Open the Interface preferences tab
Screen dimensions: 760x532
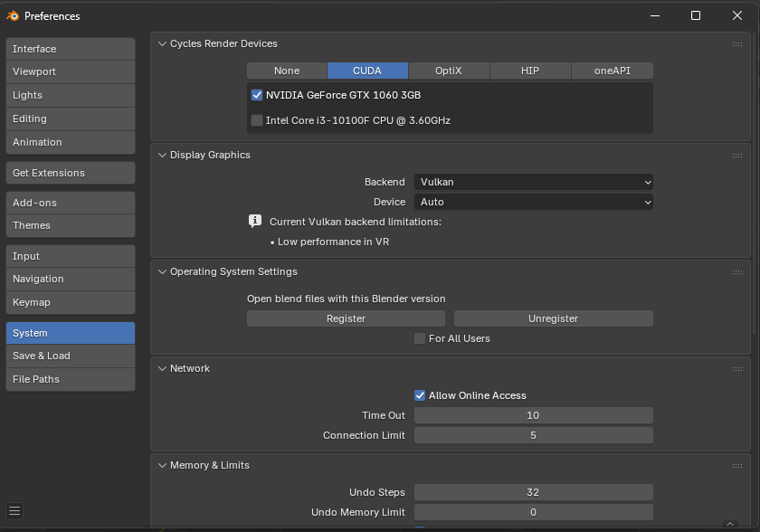click(x=71, y=49)
